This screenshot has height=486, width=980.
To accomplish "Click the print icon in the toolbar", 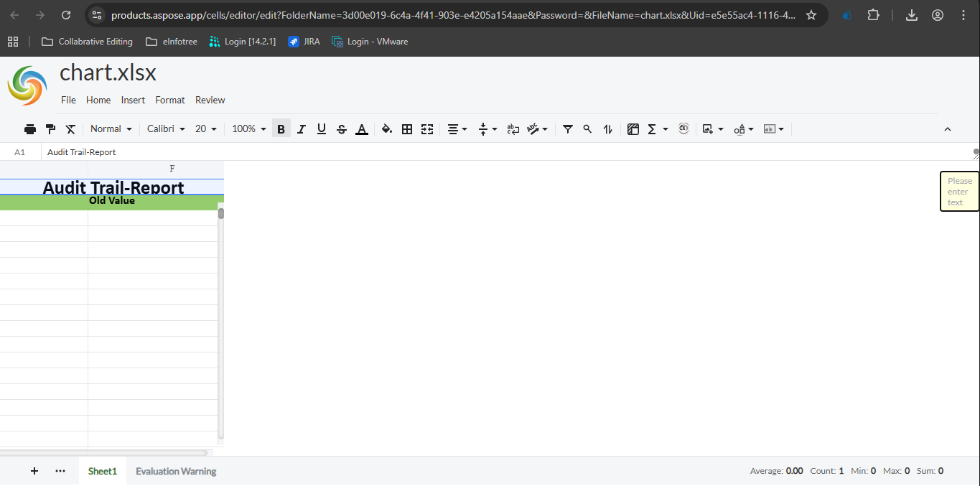I will point(30,129).
